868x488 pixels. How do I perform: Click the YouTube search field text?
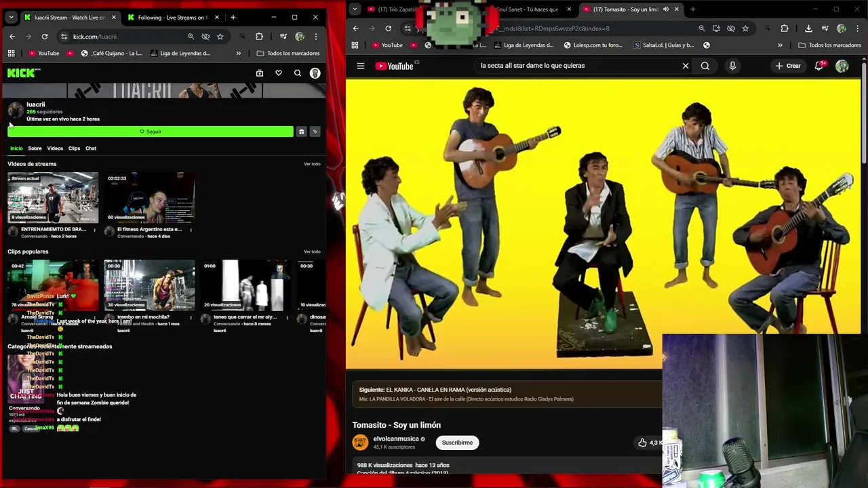(532, 66)
